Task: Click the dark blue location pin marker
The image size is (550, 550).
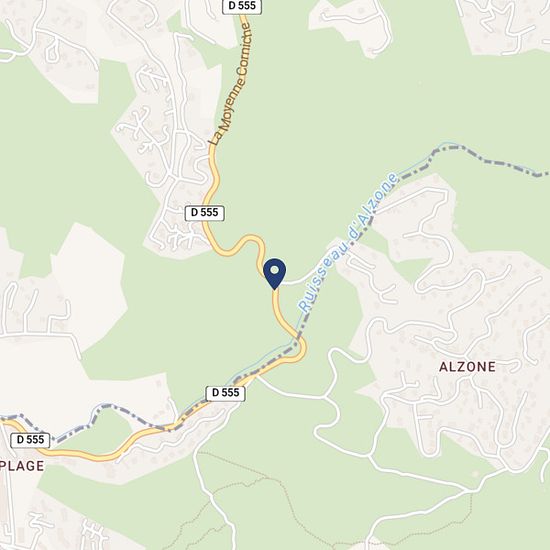Action: pos(275,274)
